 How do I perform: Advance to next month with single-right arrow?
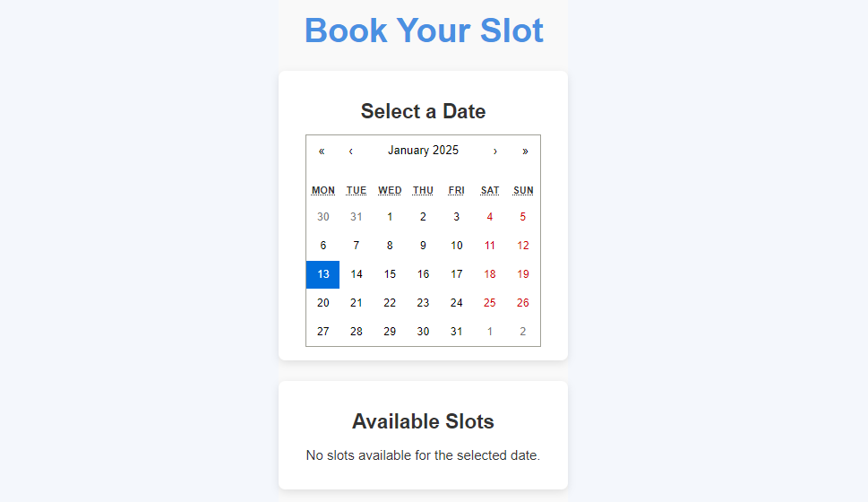coord(495,151)
